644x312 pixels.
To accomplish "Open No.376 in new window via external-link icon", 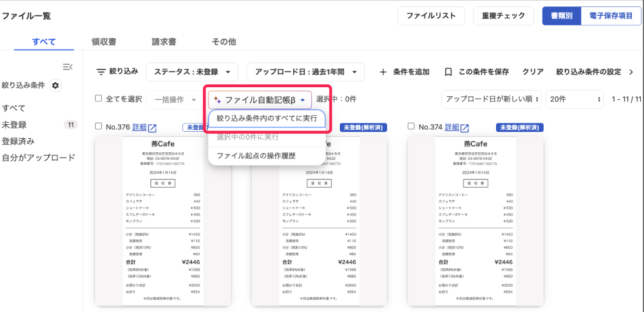I will point(152,127).
